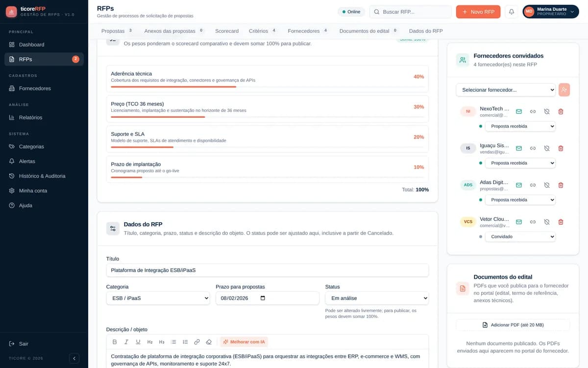
Task: Delete Iguaçu Sis from invited suppliers
Action: 561,148
